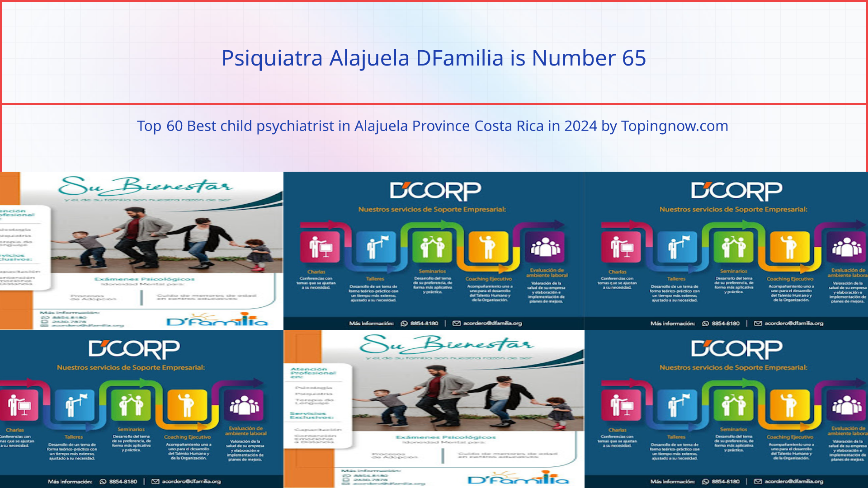This screenshot has width=868, height=488.
Task: Open the top-right DCORP flyer image
Action: click(726, 250)
